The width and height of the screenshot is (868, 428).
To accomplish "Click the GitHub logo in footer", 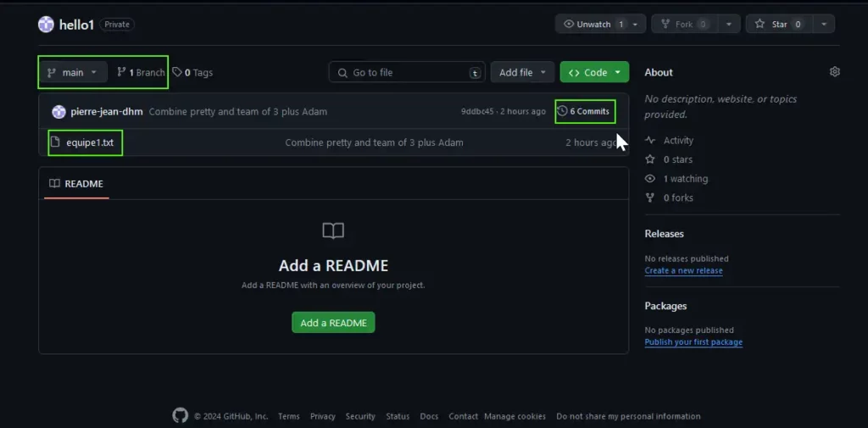I will (x=180, y=416).
